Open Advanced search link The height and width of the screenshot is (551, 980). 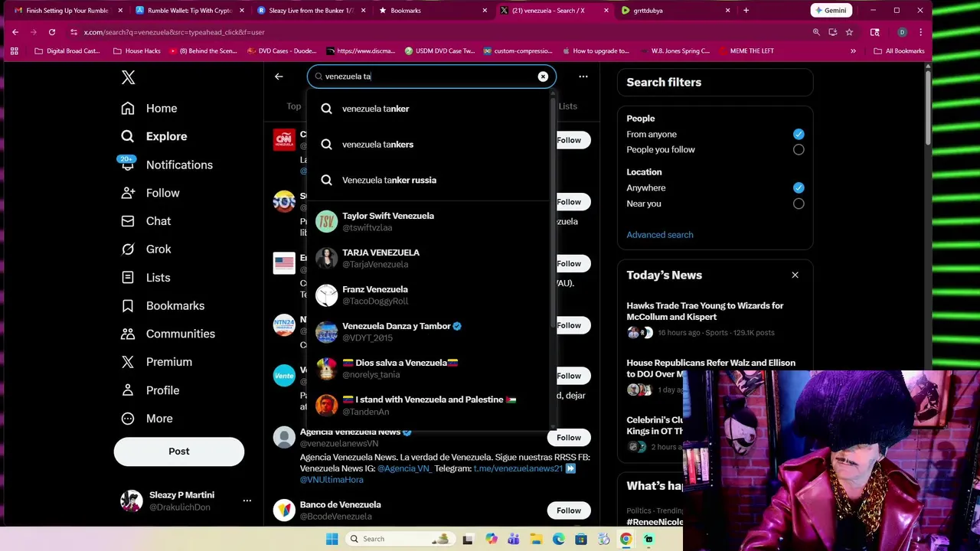(660, 235)
